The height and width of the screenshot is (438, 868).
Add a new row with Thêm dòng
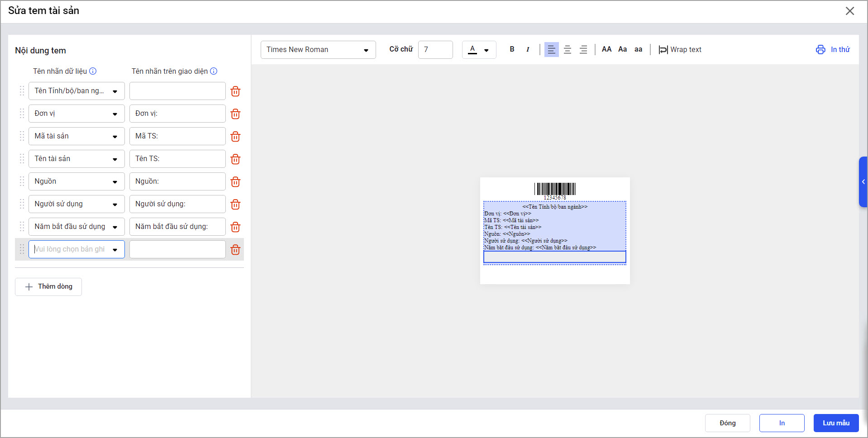pyautogui.click(x=48, y=287)
